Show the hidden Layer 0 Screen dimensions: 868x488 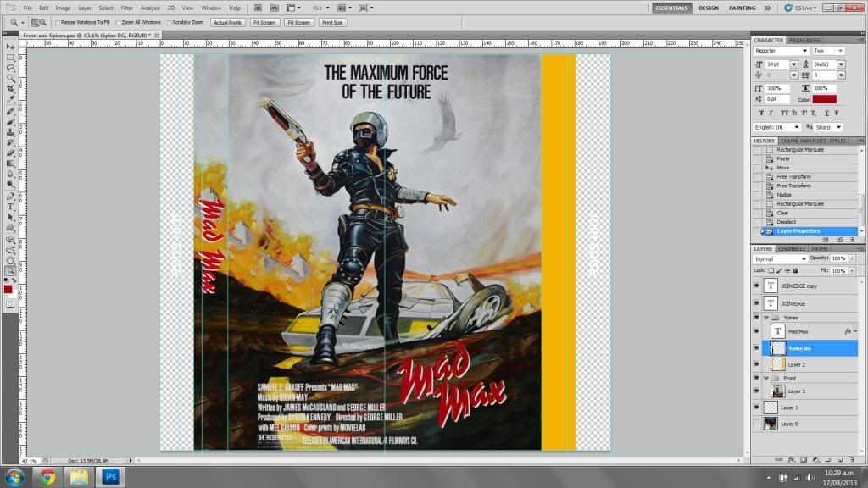[757, 424]
